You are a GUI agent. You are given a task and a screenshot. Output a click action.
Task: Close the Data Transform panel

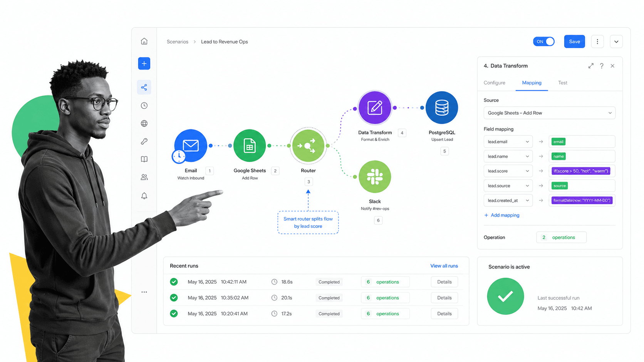[x=612, y=66]
